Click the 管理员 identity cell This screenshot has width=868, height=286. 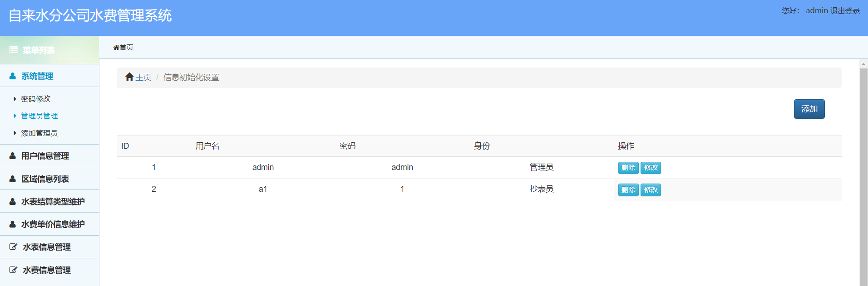(542, 167)
